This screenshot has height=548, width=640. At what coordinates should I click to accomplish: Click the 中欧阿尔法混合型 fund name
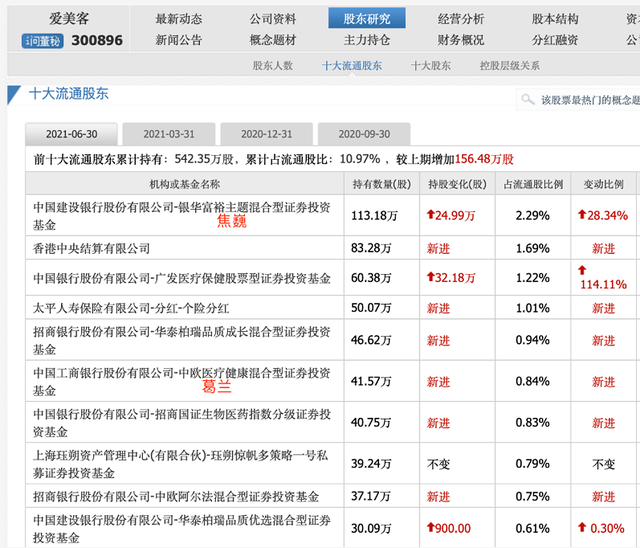pos(176,497)
